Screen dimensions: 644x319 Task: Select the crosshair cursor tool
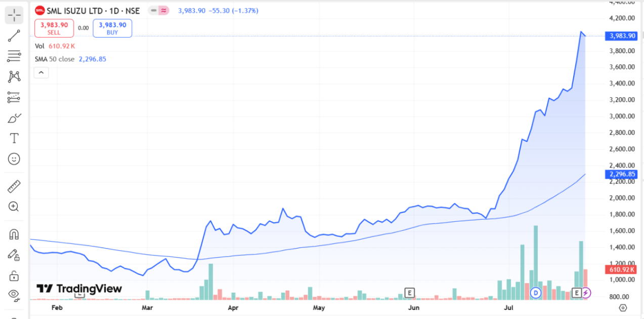pos(14,15)
